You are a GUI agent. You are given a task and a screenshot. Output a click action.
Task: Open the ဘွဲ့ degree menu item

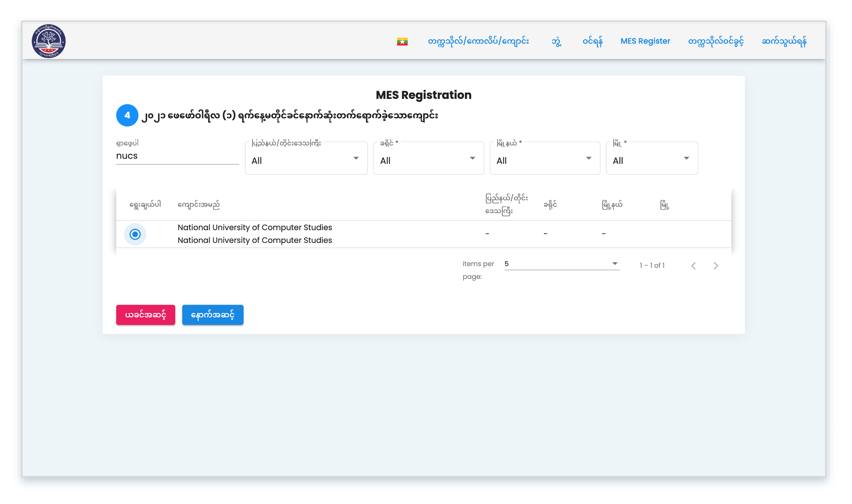coord(556,41)
